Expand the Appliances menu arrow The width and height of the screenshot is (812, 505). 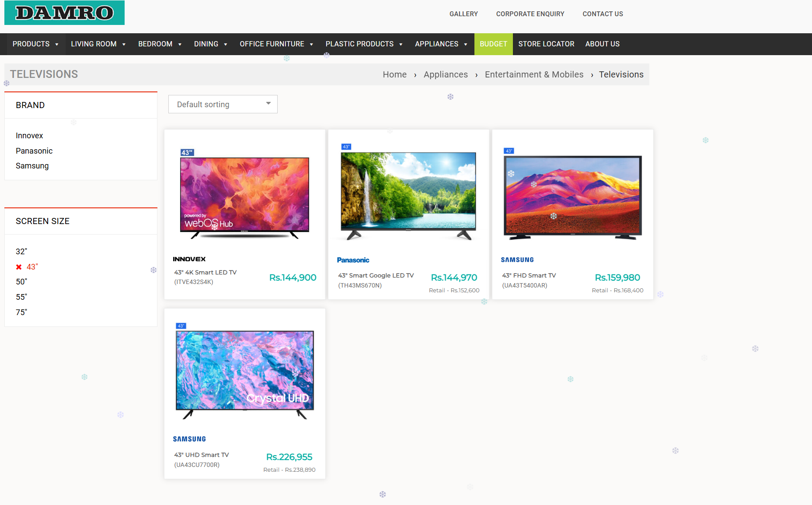point(466,44)
